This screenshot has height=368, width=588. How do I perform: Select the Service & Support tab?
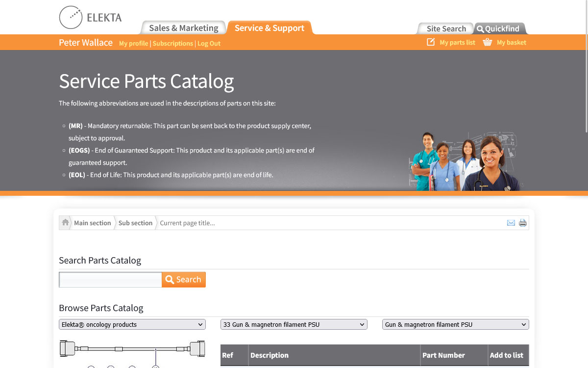(x=269, y=28)
